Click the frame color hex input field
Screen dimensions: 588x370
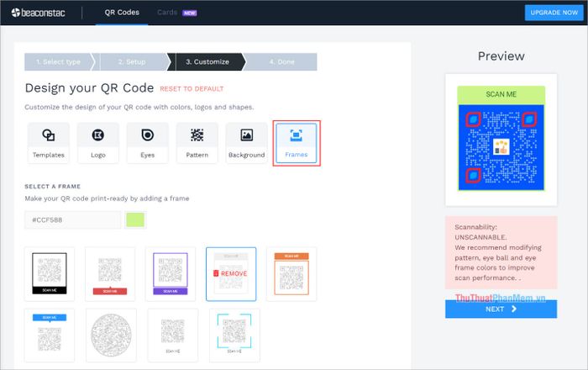click(x=73, y=220)
